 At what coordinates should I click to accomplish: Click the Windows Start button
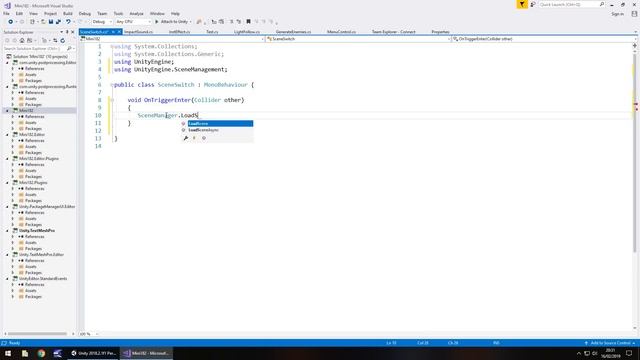(x=8, y=353)
